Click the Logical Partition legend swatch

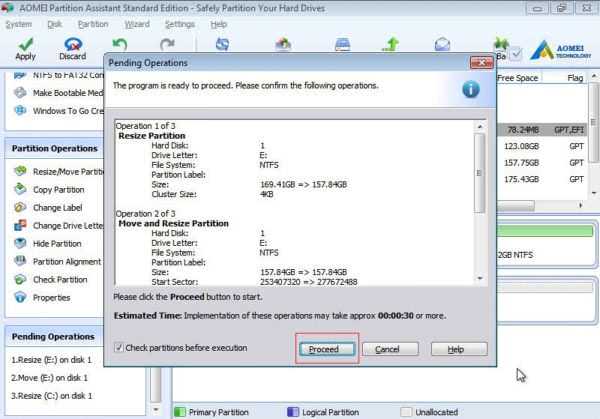pos(293,412)
